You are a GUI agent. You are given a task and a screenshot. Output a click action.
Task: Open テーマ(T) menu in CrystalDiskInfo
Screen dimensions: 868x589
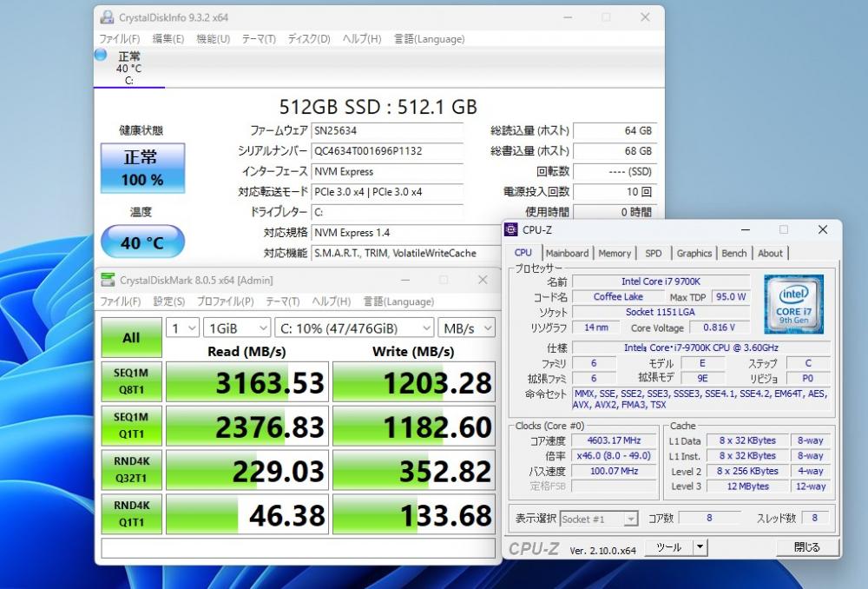tap(259, 39)
